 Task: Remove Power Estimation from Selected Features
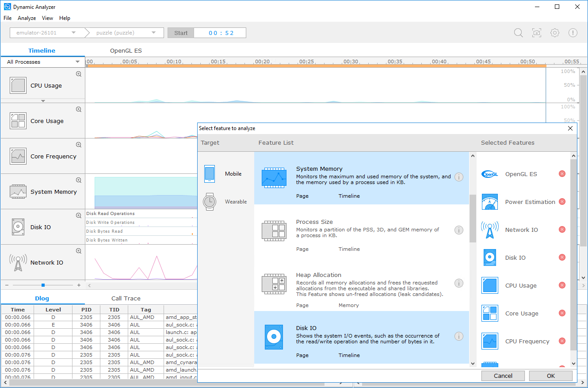(x=562, y=201)
